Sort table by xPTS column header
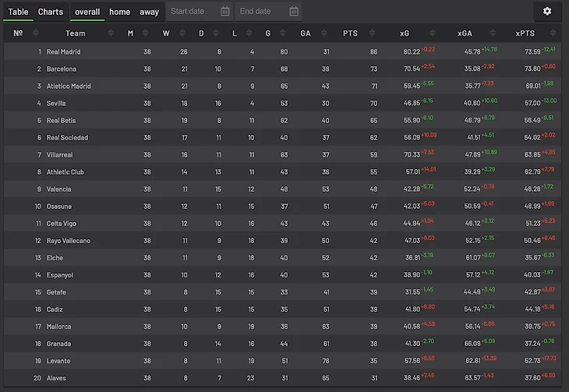The width and height of the screenshot is (569, 392). click(525, 34)
